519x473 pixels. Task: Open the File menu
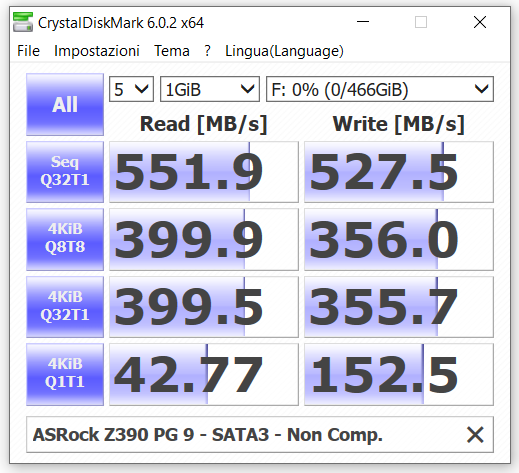coord(28,51)
